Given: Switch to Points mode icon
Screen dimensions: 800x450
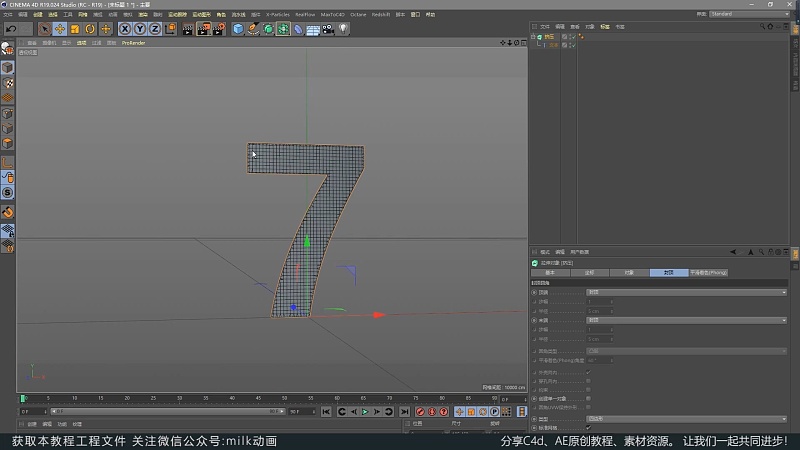Looking at the screenshot, I should (x=8, y=113).
